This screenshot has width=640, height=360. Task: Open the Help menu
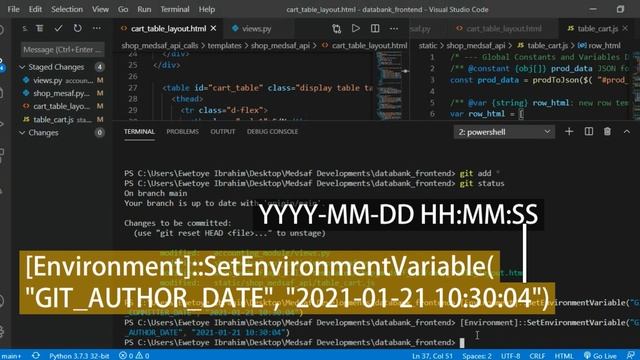point(207,9)
